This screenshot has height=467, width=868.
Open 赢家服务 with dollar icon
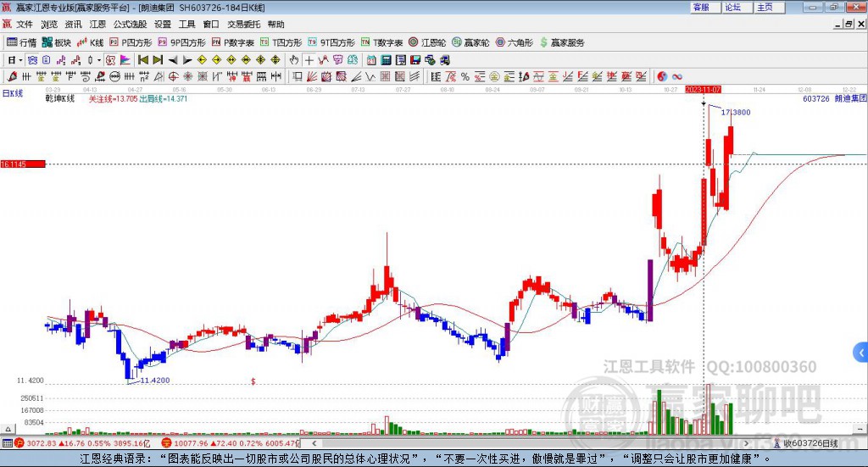(x=562, y=42)
